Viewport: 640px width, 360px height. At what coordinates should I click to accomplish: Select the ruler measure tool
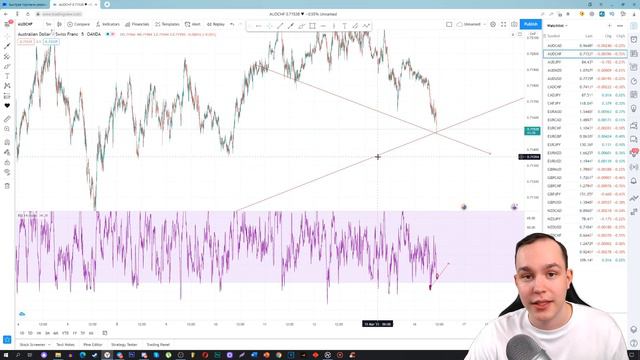pos(7,119)
